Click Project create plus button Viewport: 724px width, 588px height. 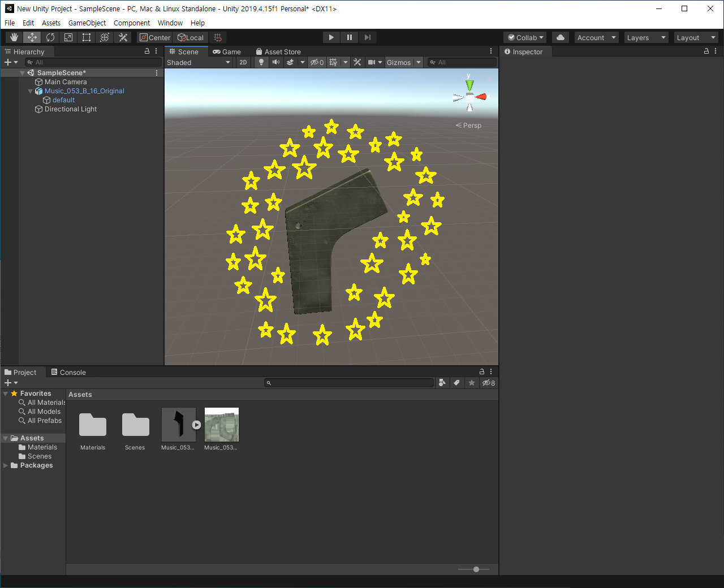pos(11,383)
